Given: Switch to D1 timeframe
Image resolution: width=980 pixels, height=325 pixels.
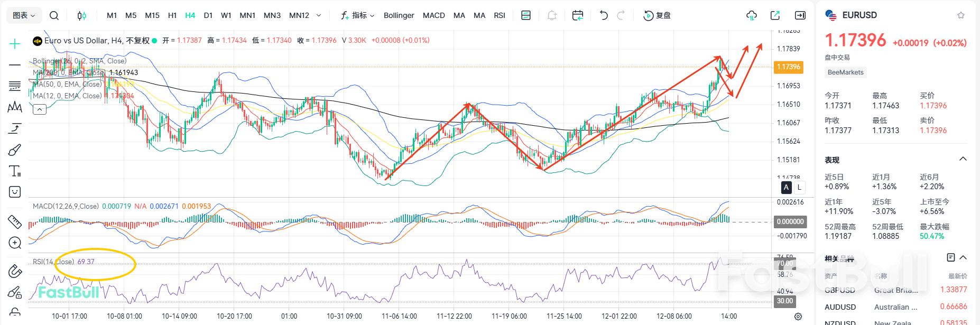Looking at the screenshot, I should coord(208,16).
